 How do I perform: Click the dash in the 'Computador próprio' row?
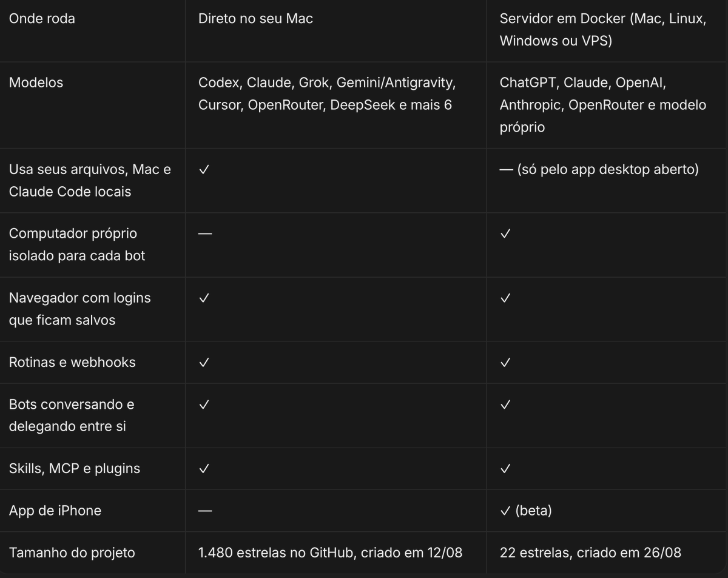pos(205,234)
